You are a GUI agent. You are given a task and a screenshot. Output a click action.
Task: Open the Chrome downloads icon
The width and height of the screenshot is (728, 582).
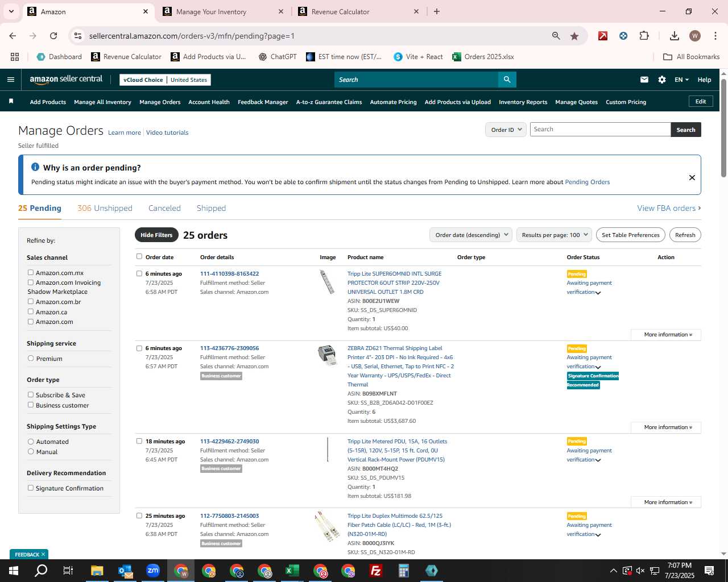tap(675, 36)
